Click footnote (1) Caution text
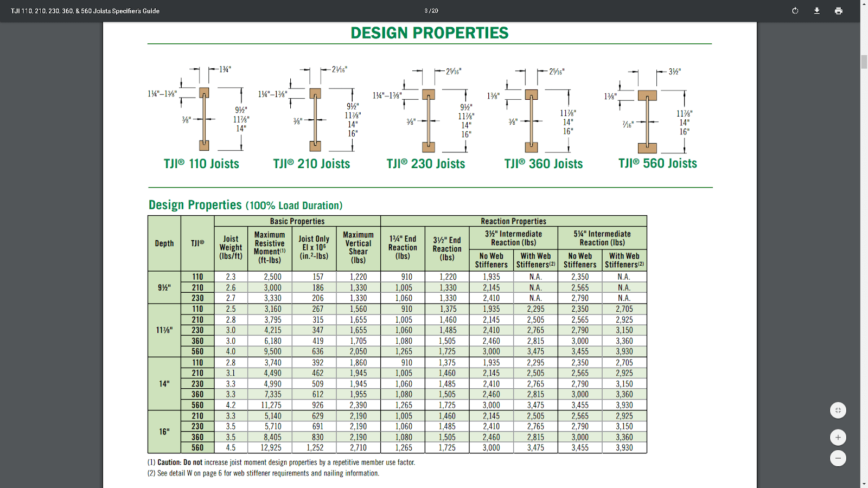Viewport: 868px width, 488px height. point(282,463)
